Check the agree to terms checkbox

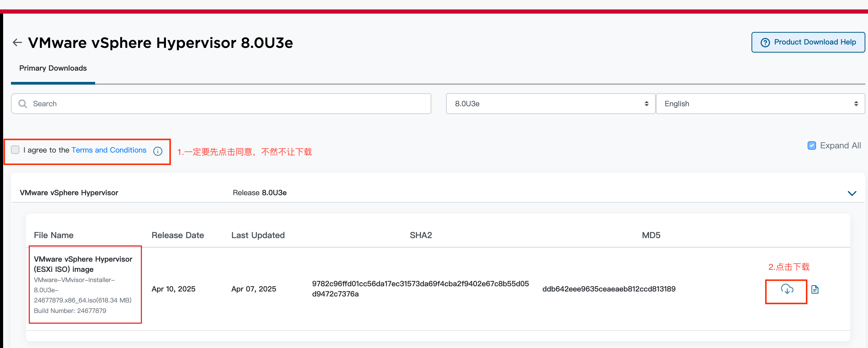15,149
